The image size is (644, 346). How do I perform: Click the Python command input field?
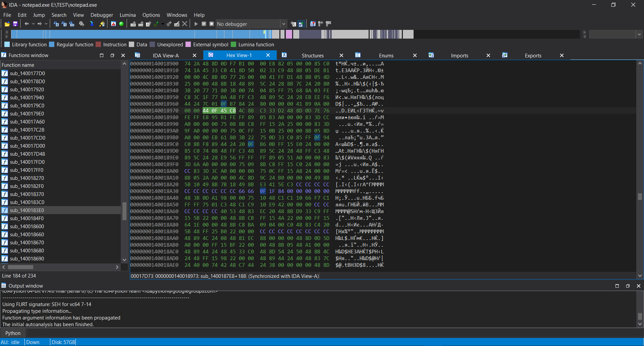point(335,333)
